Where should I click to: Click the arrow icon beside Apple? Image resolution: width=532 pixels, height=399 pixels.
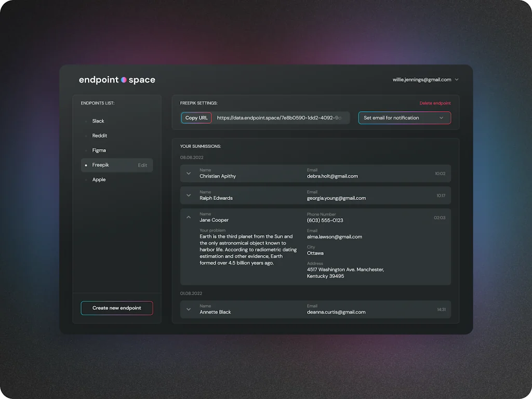[x=86, y=179]
